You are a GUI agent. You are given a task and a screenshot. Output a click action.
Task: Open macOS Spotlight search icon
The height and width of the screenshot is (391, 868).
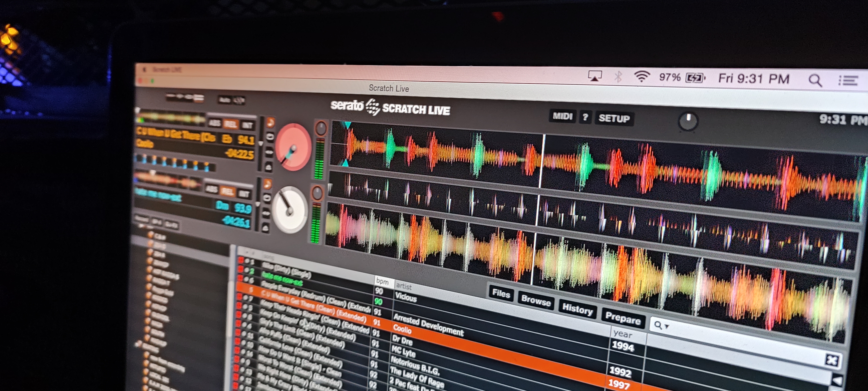pyautogui.click(x=815, y=80)
